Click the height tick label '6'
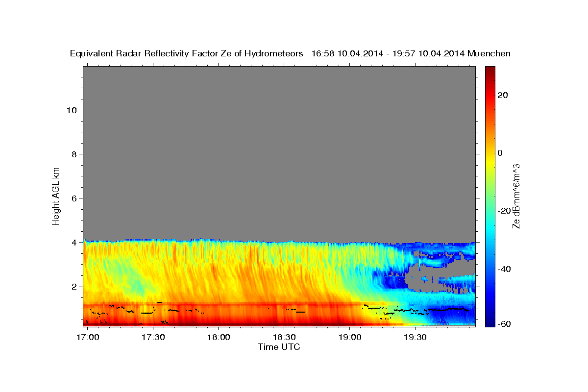Image resolution: width=588 pixels, height=392 pixels. [x=73, y=198]
